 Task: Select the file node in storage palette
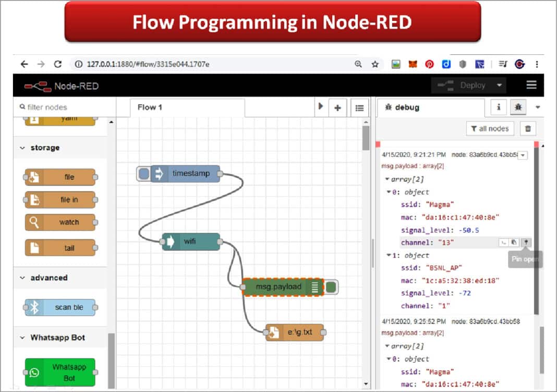[x=59, y=177]
